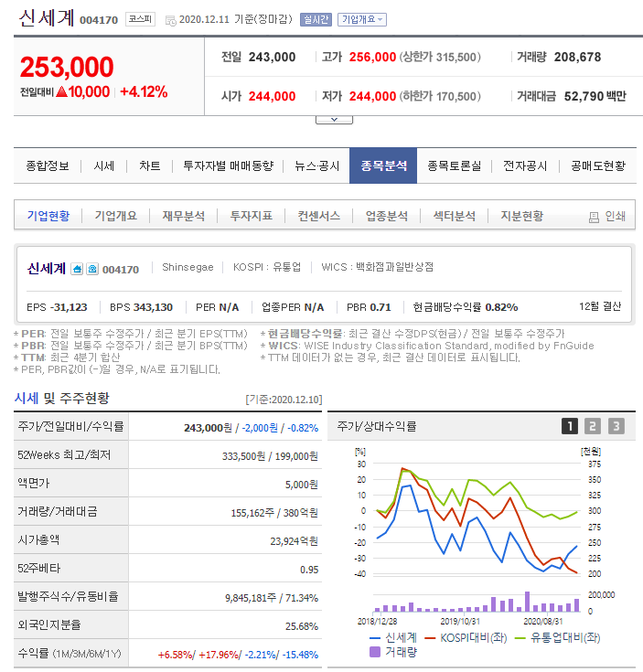The image size is (643, 672).
Task: Open the 시세 tab
Action: coord(104,165)
